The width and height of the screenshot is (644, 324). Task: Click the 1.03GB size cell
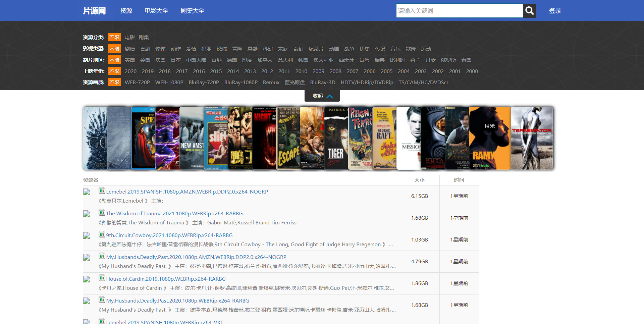tap(420, 240)
